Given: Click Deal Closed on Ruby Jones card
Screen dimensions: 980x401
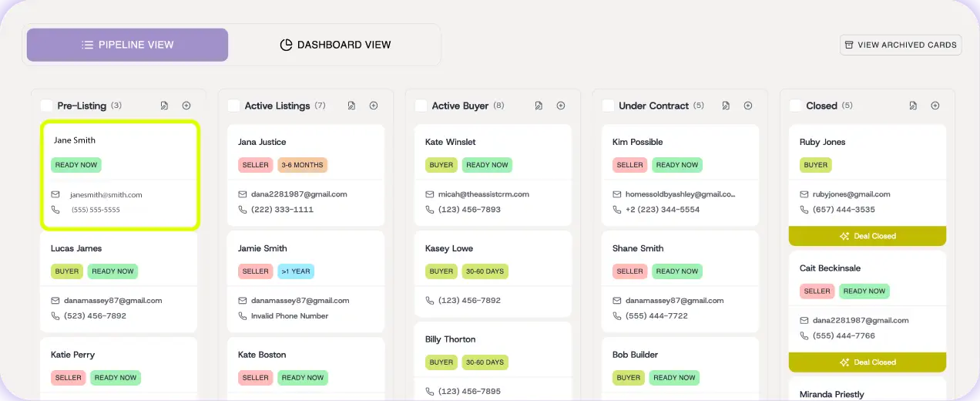Looking at the screenshot, I should pyautogui.click(x=867, y=236).
